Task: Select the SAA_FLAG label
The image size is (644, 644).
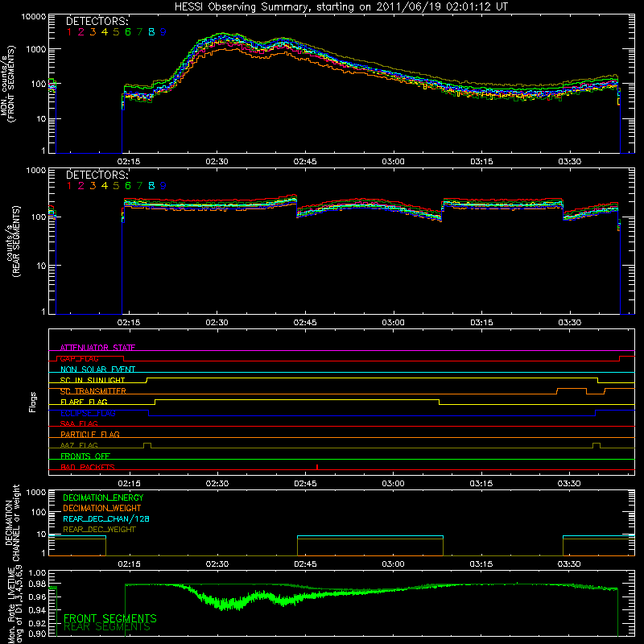Action: pos(79,423)
